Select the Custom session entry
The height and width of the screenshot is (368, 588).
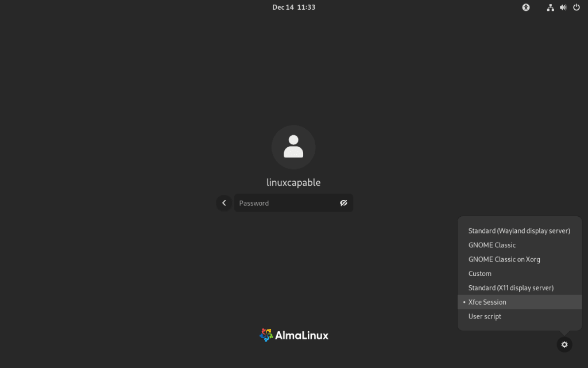pos(520,274)
